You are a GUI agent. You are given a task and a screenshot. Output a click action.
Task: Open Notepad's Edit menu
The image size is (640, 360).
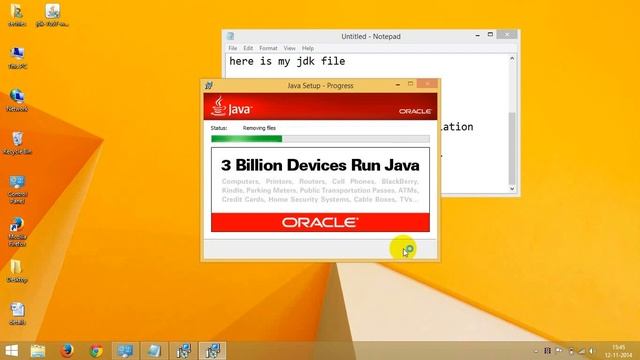coord(248,48)
